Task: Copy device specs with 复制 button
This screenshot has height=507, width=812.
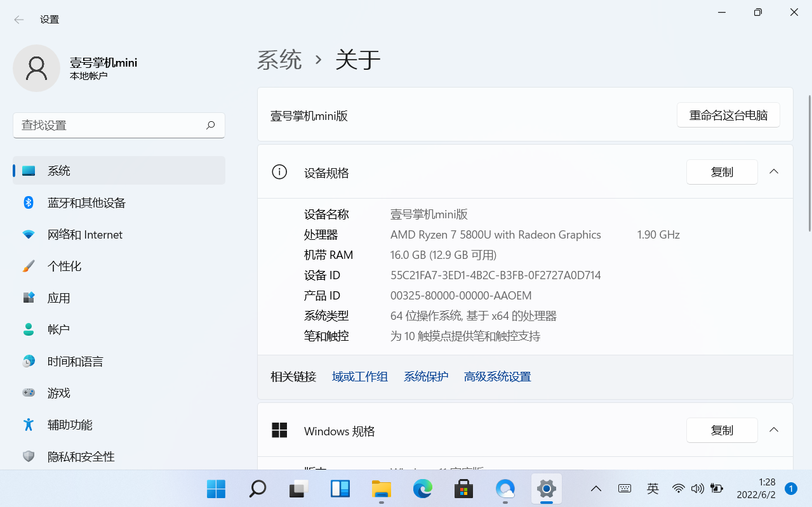Action: tap(722, 172)
